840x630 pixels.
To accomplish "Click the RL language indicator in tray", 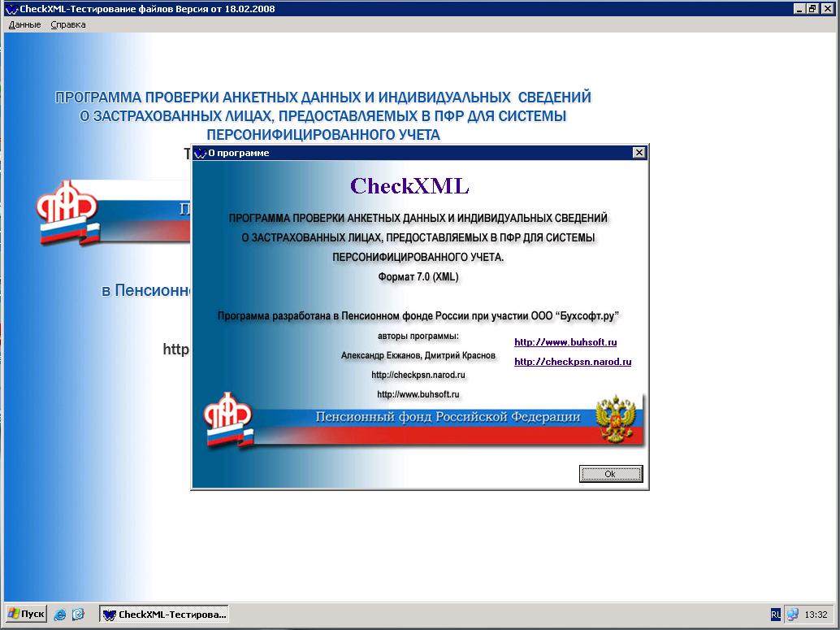I will pos(775,615).
